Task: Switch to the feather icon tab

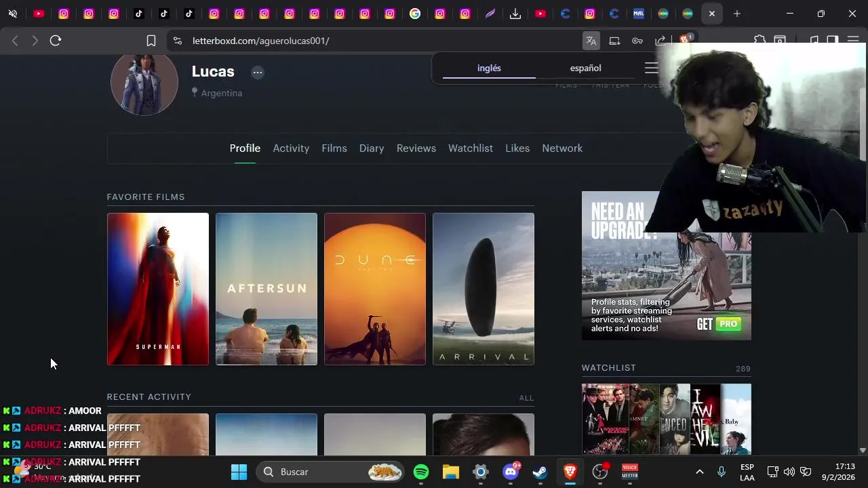Action: click(490, 14)
